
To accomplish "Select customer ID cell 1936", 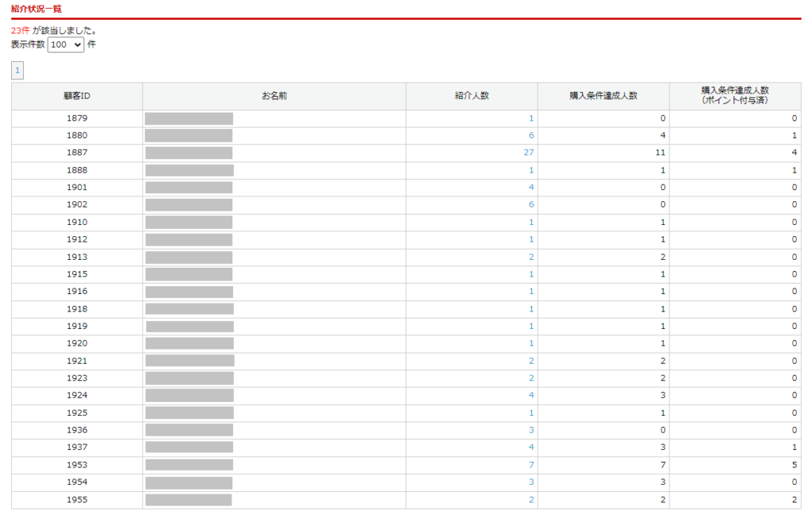I will (x=77, y=430).
